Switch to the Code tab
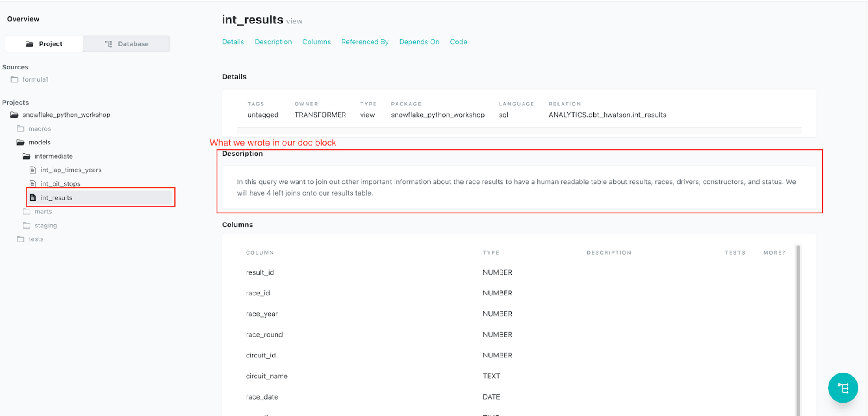Viewport: 868px width, 416px height. pyautogui.click(x=459, y=42)
